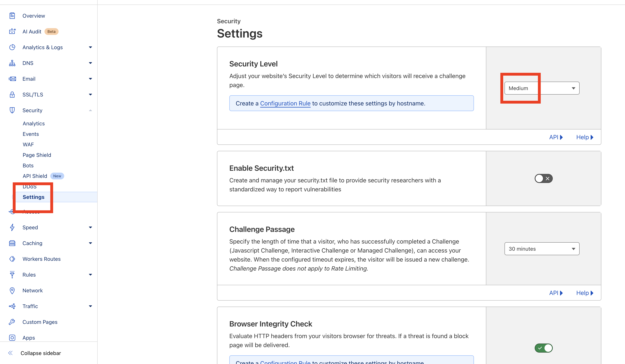Enable the Security.txt toggle
The height and width of the screenshot is (364, 625).
543,178
